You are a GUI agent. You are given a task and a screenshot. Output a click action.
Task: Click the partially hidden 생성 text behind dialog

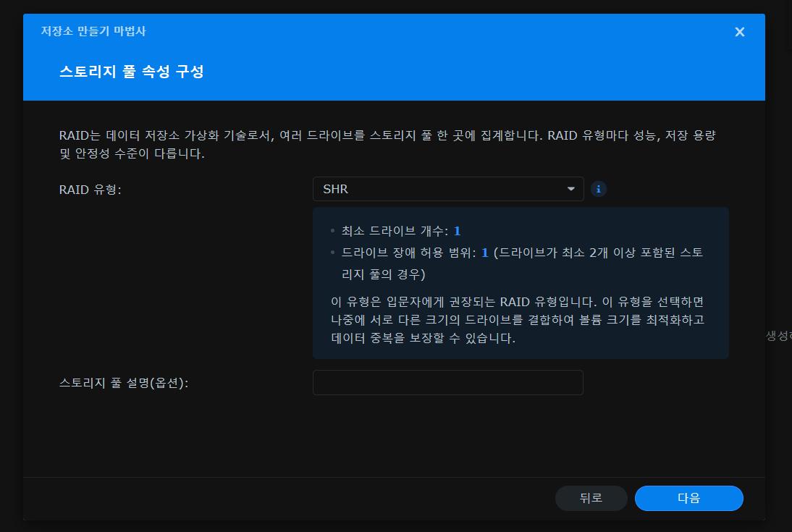click(x=779, y=336)
